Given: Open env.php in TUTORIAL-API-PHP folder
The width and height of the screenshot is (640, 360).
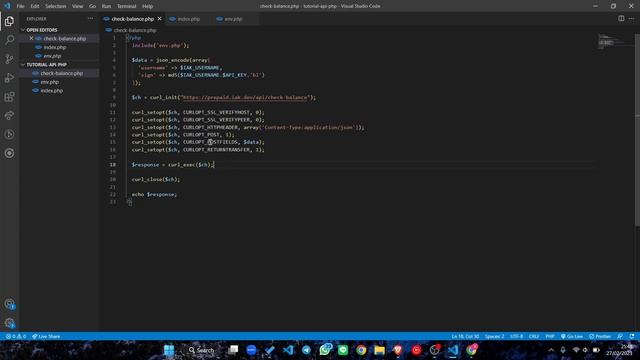Looking at the screenshot, I should (49, 82).
